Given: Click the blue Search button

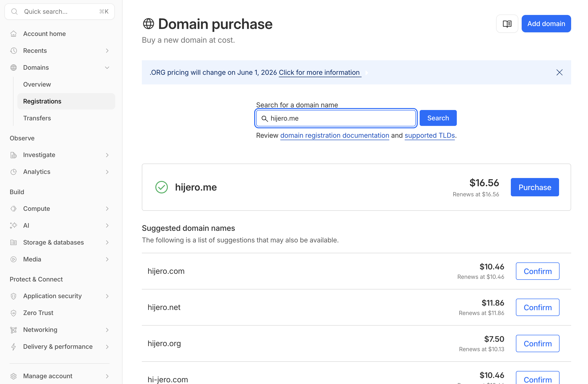Looking at the screenshot, I should pos(438,118).
